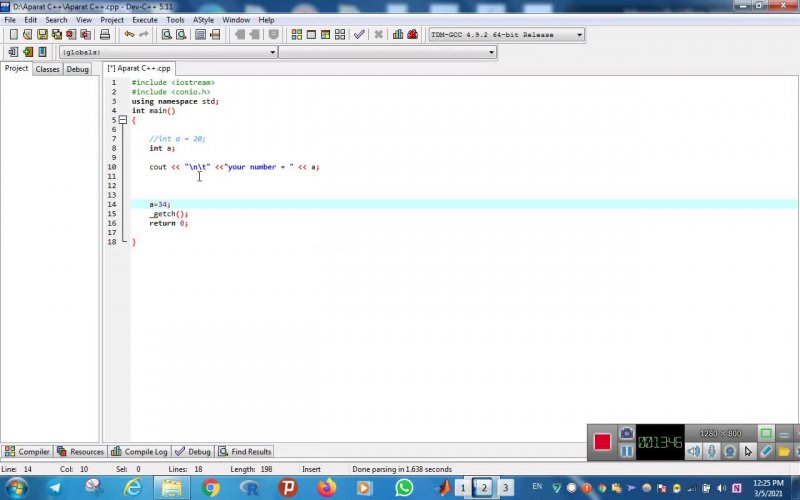The height and width of the screenshot is (500, 800).
Task: Print the source file with printer icon
Action: click(105, 35)
